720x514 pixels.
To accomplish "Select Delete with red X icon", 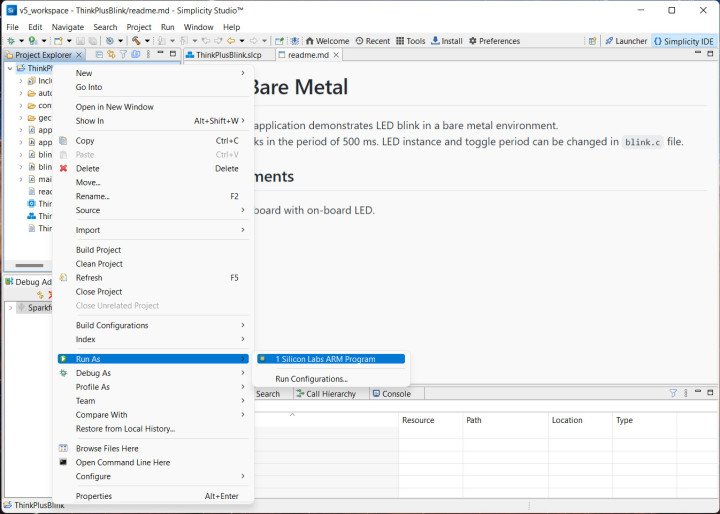I will coord(153,169).
